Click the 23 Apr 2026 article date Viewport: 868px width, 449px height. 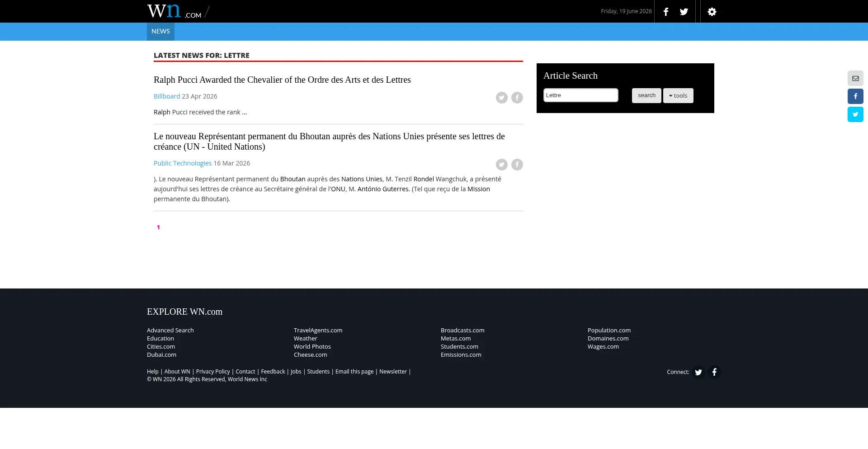199,96
